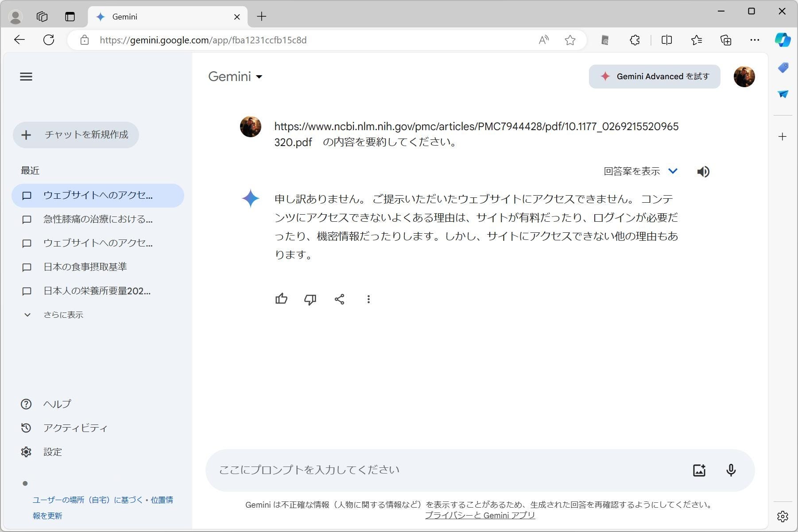
Task: Open プライバシーと Gemini アプリ link
Action: 480,516
